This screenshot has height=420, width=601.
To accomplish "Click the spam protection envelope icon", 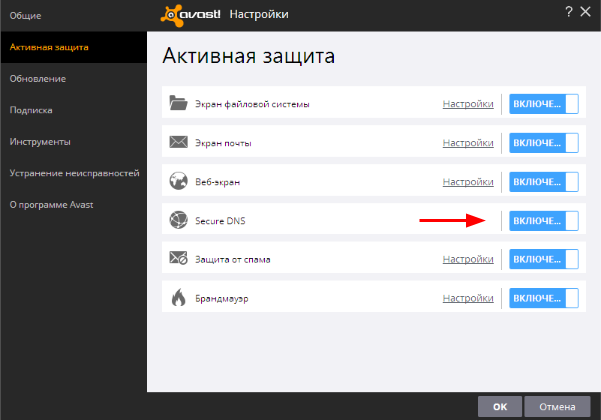I will coord(179,259).
